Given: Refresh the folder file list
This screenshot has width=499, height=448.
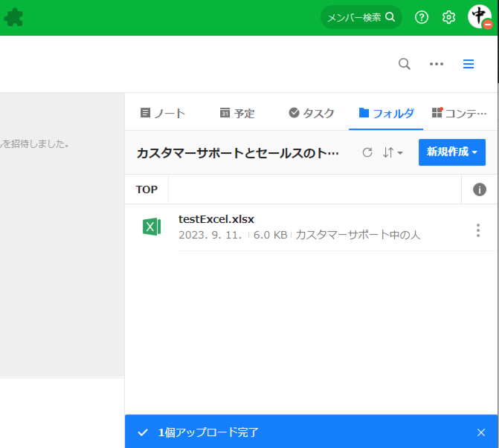Looking at the screenshot, I should 367,152.
